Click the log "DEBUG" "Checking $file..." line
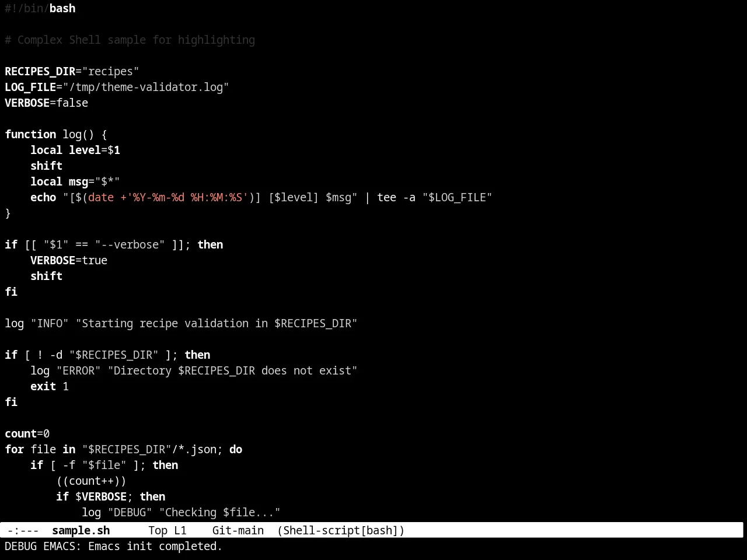747x560 pixels. (181, 512)
